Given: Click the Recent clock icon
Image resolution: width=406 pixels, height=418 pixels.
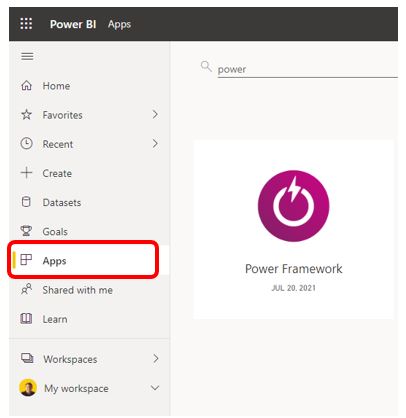Looking at the screenshot, I should pos(27,144).
